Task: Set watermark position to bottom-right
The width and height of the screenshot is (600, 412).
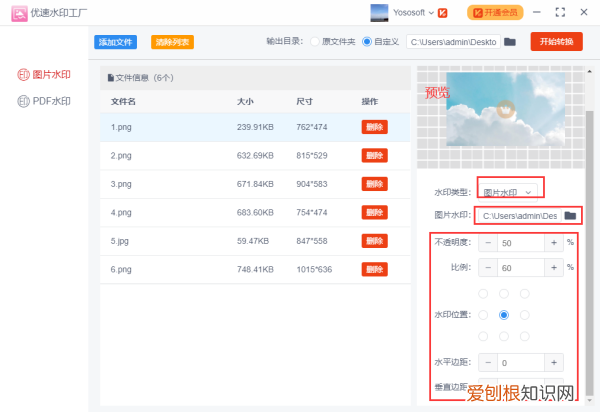Action: (525, 336)
